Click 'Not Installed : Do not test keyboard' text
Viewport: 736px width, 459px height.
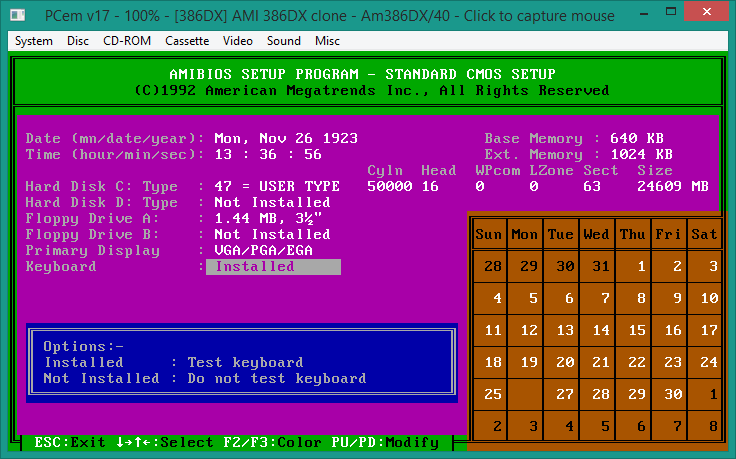pyautogui.click(x=205, y=378)
